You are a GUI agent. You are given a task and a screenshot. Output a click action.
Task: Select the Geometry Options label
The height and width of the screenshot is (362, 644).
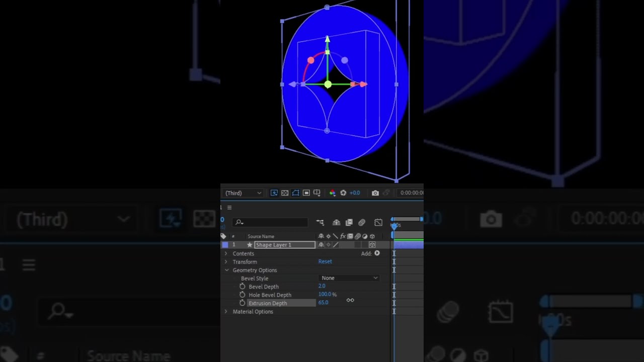(x=255, y=270)
